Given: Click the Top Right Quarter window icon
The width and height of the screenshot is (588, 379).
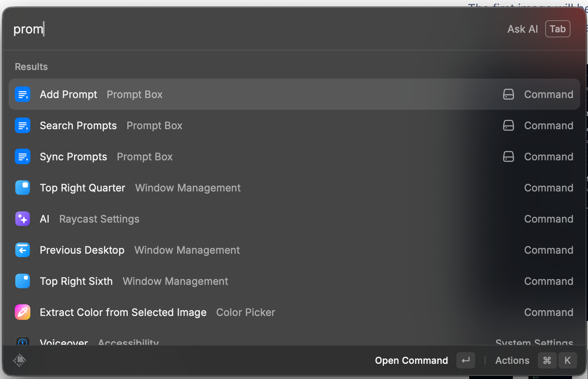Looking at the screenshot, I should (23, 188).
